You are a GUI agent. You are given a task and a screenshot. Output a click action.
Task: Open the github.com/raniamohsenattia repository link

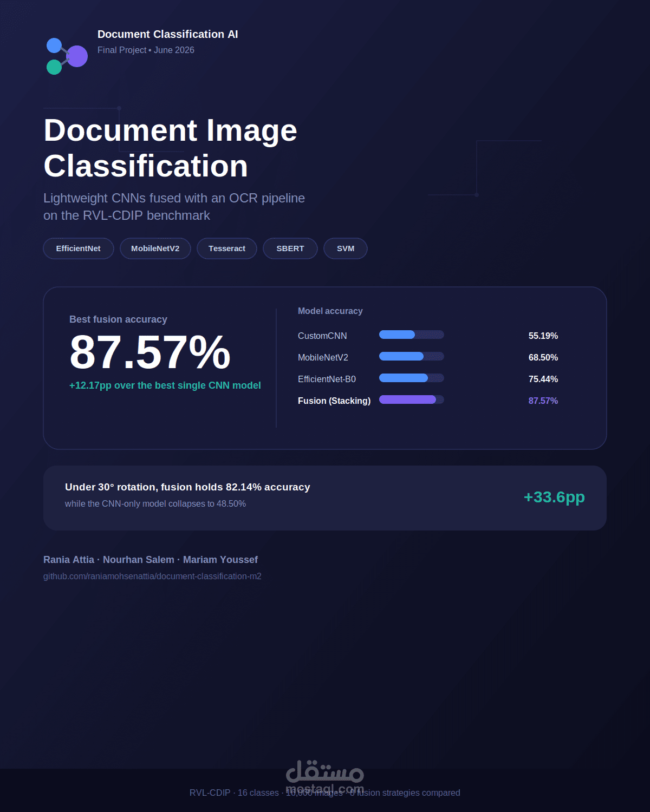coord(152,576)
